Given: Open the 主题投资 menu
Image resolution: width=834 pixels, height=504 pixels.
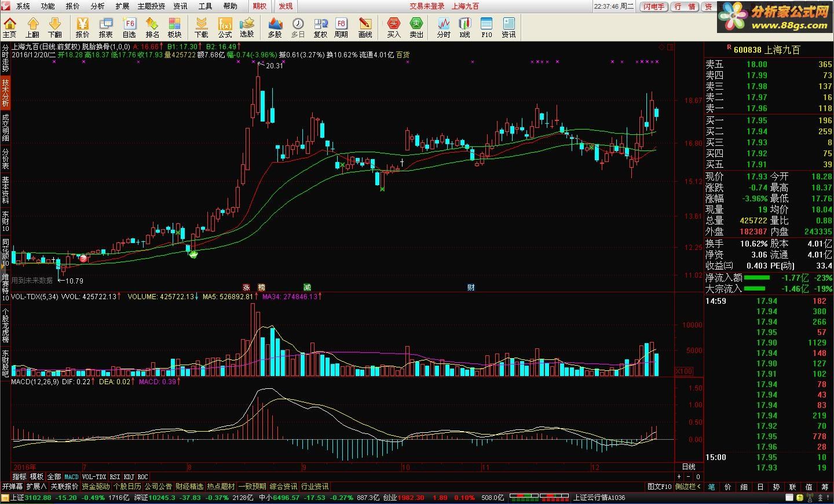Looking at the screenshot, I should pyautogui.click(x=151, y=6).
